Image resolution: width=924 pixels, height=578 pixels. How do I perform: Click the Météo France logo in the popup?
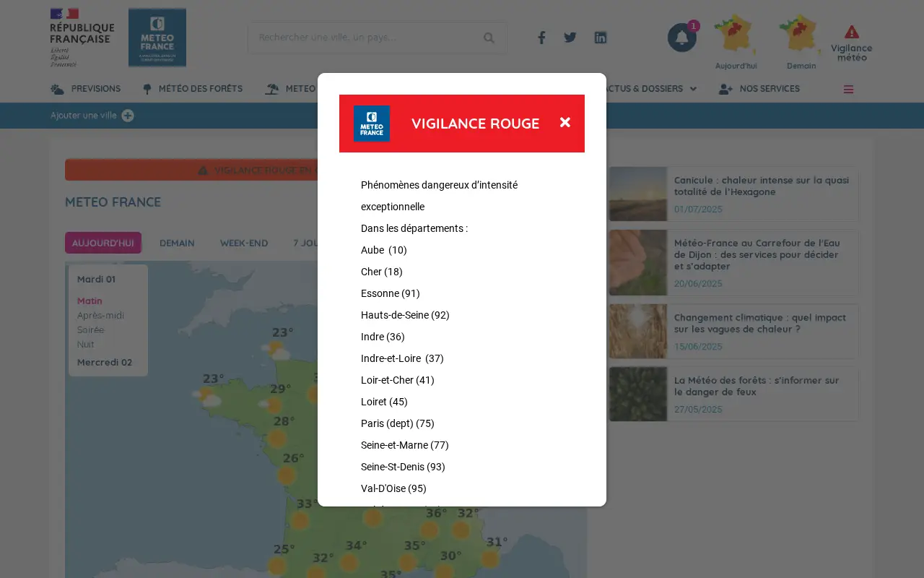point(372,124)
